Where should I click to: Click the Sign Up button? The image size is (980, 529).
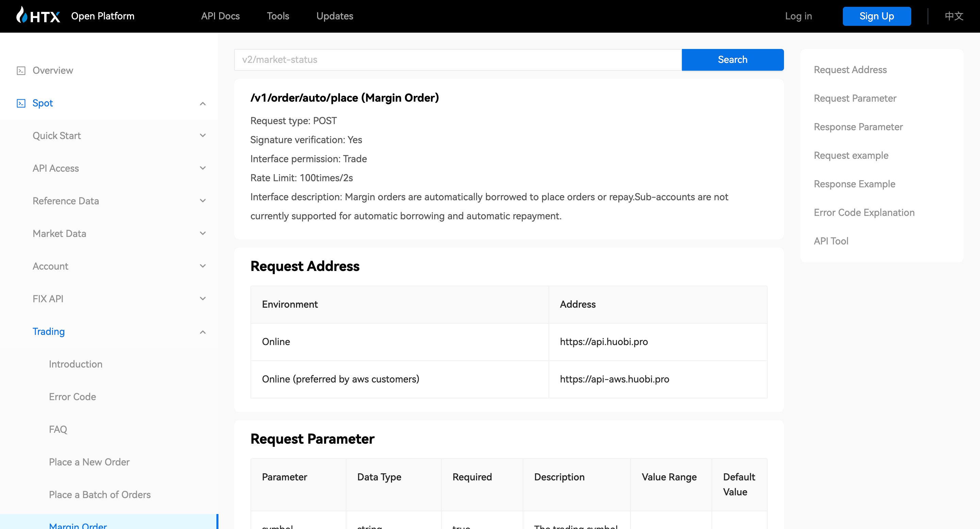point(877,16)
